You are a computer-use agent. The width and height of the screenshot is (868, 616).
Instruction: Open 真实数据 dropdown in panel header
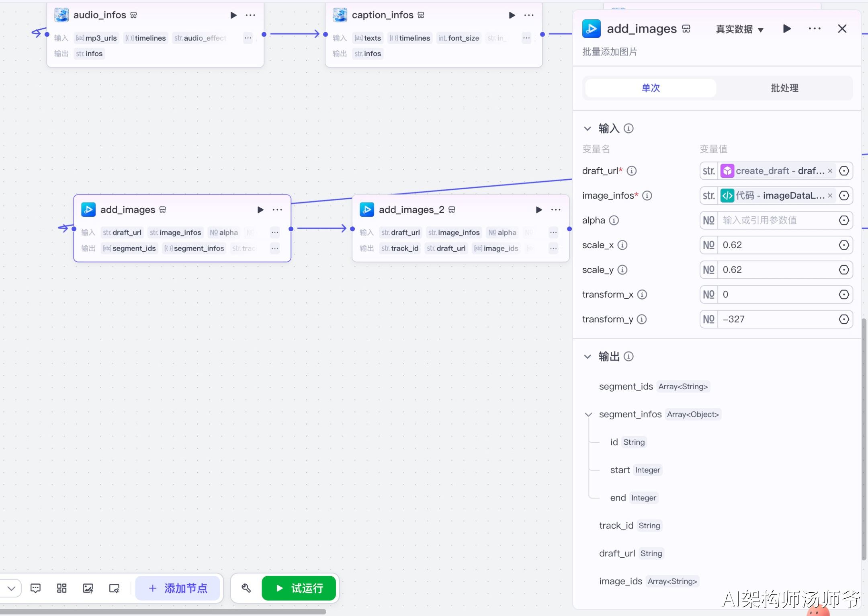coord(739,29)
